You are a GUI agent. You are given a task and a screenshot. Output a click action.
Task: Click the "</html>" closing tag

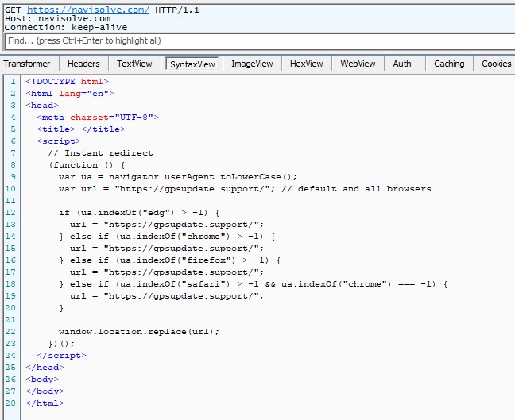coord(45,403)
